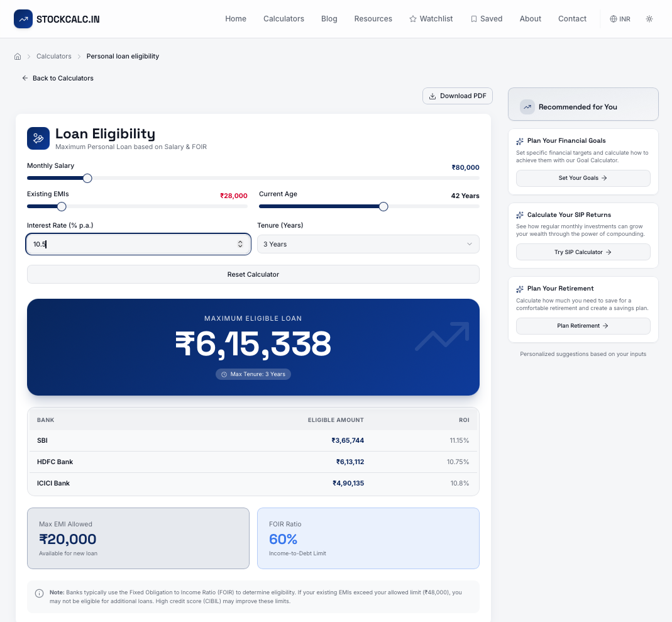This screenshot has width=672, height=622.
Task: Click the Loan Eligibility header icon
Action: click(x=38, y=138)
